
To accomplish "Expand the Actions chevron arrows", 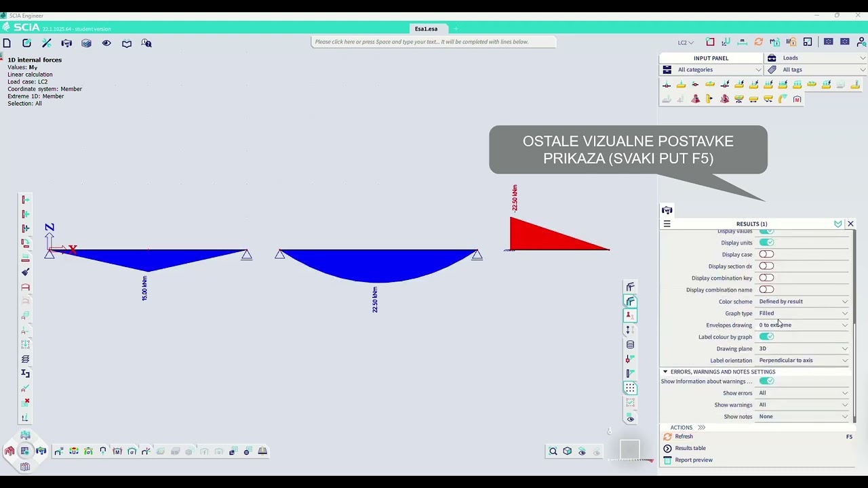I will tap(701, 428).
